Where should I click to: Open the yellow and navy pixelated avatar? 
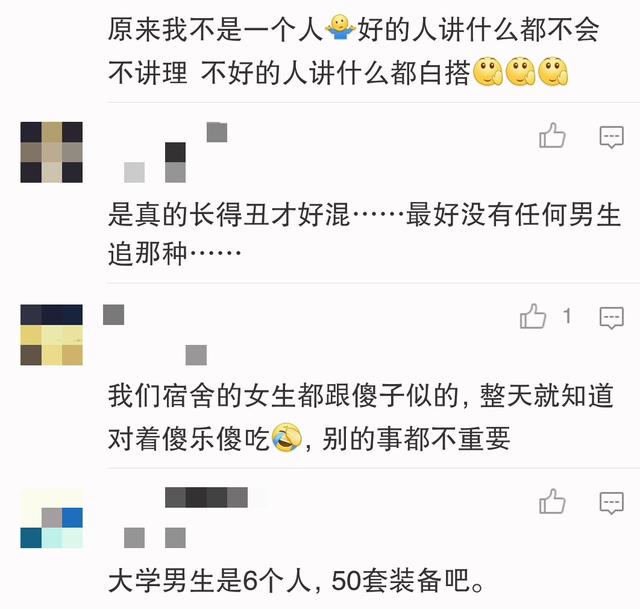click(x=51, y=334)
